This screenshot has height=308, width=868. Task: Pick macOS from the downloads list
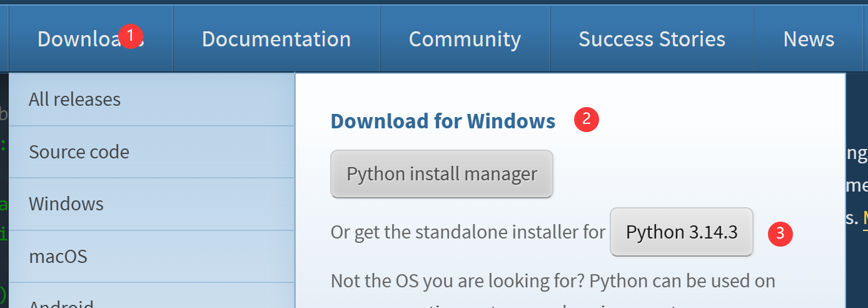[151, 257]
